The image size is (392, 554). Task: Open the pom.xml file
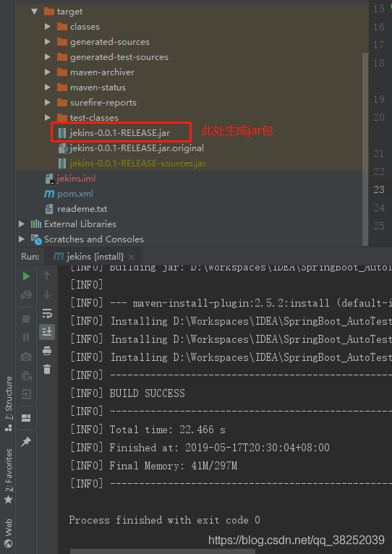pyautogui.click(x=75, y=194)
